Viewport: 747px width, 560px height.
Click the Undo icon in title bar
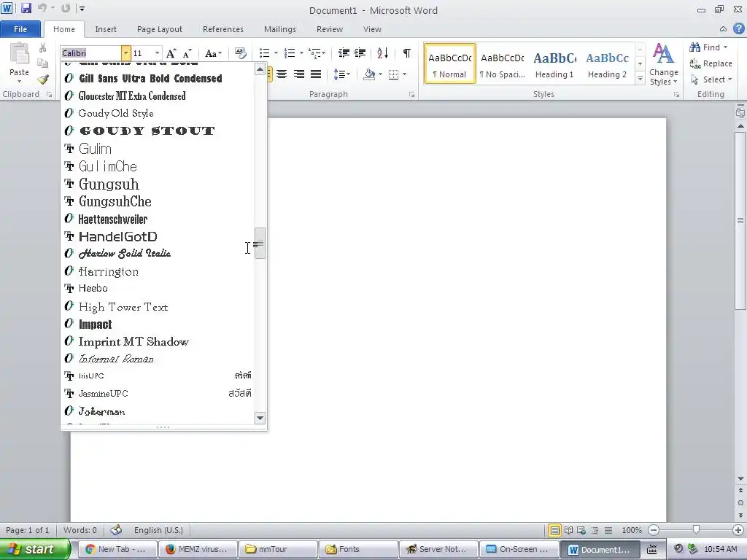pos(43,8)
